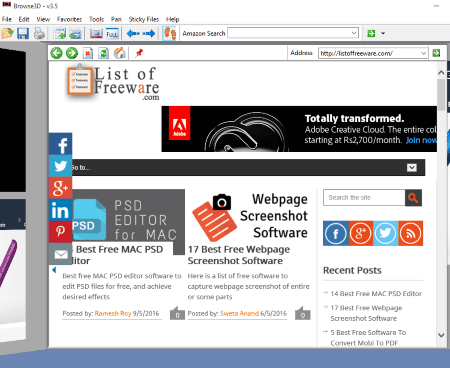Click green Go arrow beside Address bar
450x368 pixels.
coord(436,53)
